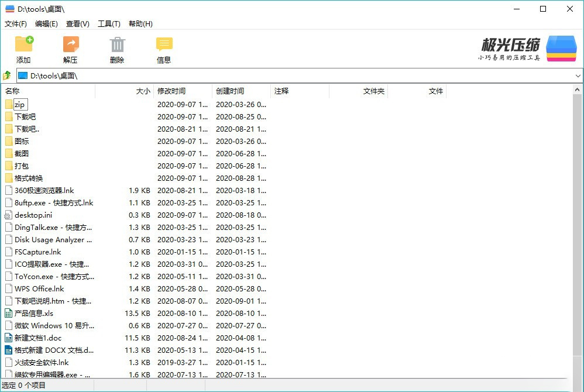Select the 下载吧说明.htm shortcut file
Viewport: 584px width, 392px height.
pyautogui.click(x=53, y=301)
